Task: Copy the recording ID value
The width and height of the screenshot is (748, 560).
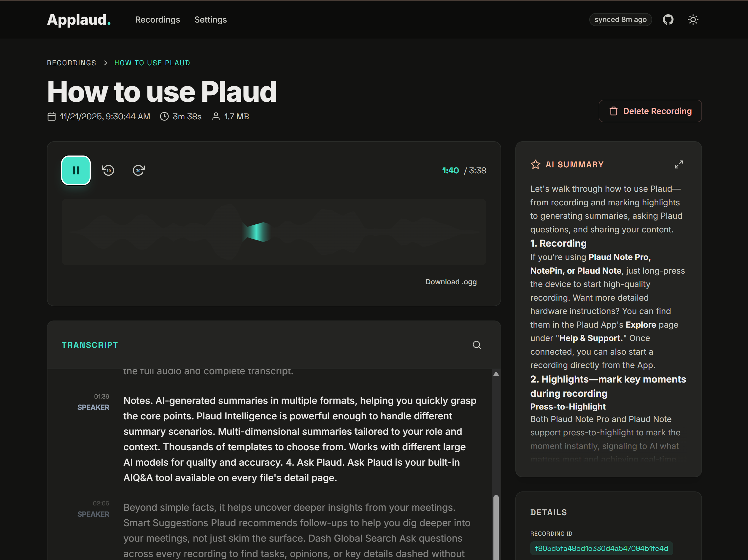Action: pyautogui.click(x=602, y=548)
